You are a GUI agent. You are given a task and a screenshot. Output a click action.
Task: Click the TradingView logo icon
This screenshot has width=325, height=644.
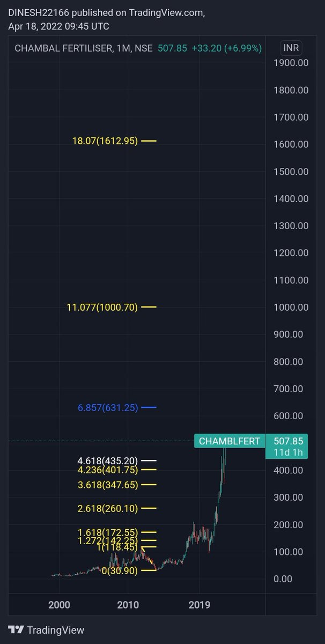[x=16, y=630]
